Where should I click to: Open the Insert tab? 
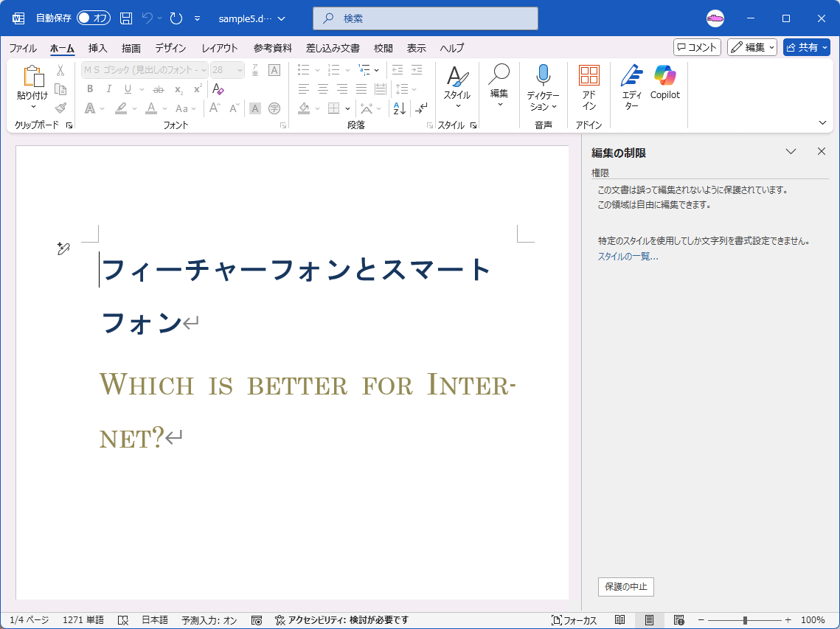(97, 48)
